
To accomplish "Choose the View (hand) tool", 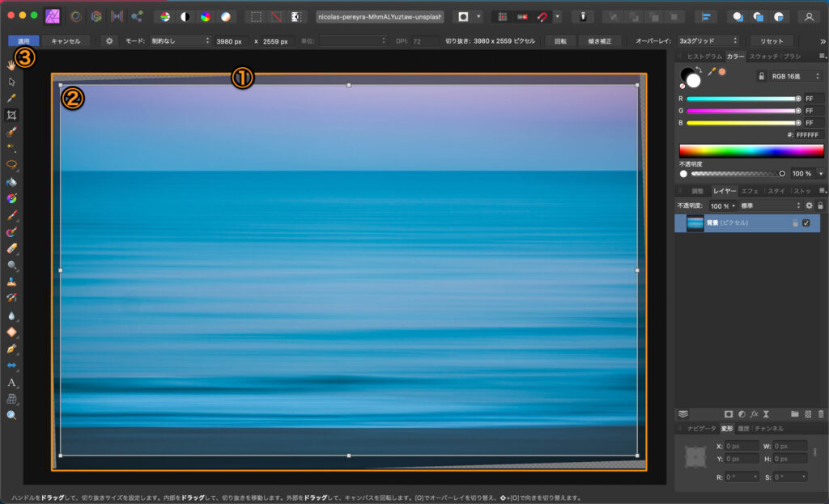I will point(12,64).
